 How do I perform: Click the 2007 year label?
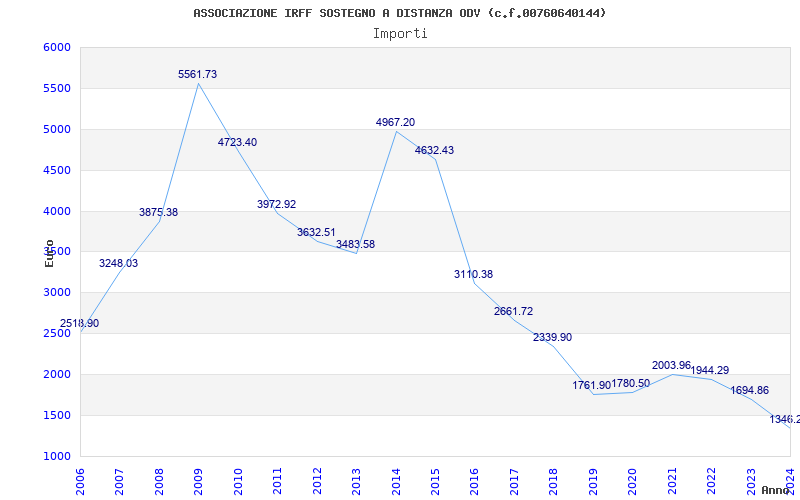click(x=119, y=481)
